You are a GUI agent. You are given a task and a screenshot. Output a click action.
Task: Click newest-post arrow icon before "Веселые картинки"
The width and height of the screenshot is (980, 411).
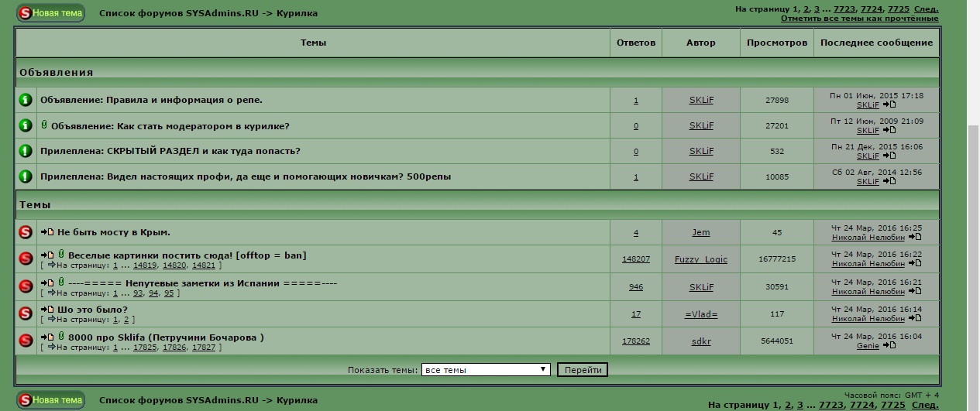(x=47, y=255)
